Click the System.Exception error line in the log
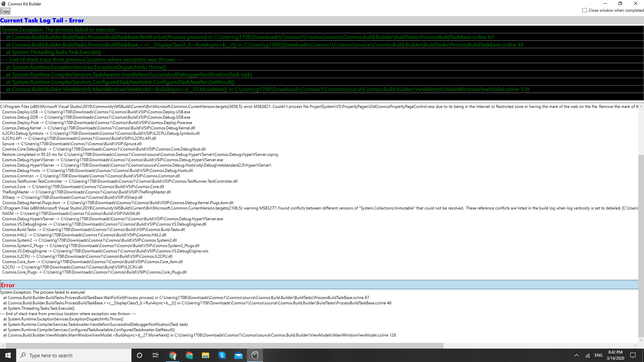Viewport: 644px width, 362px height. (x=59, y=29)
